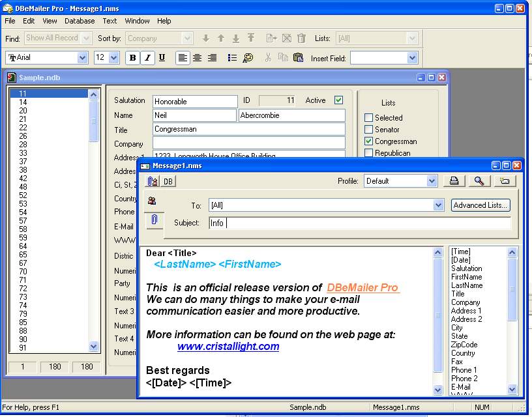The image size is (532, 417).
Task: Uncheck the Congressman list checkbox
Action: pos(368,141)
